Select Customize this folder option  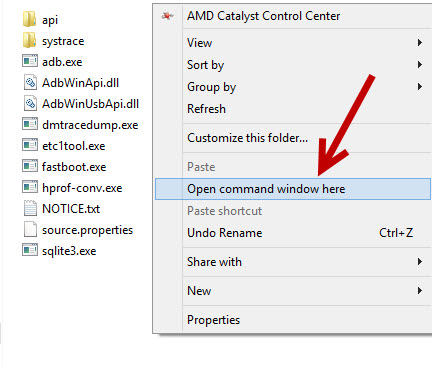247,138
